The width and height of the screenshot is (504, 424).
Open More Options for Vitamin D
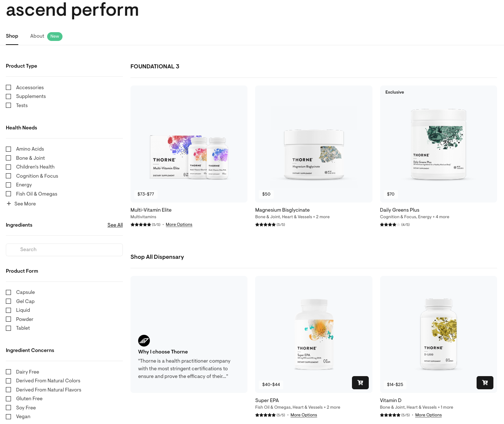(x=428, y=415)
